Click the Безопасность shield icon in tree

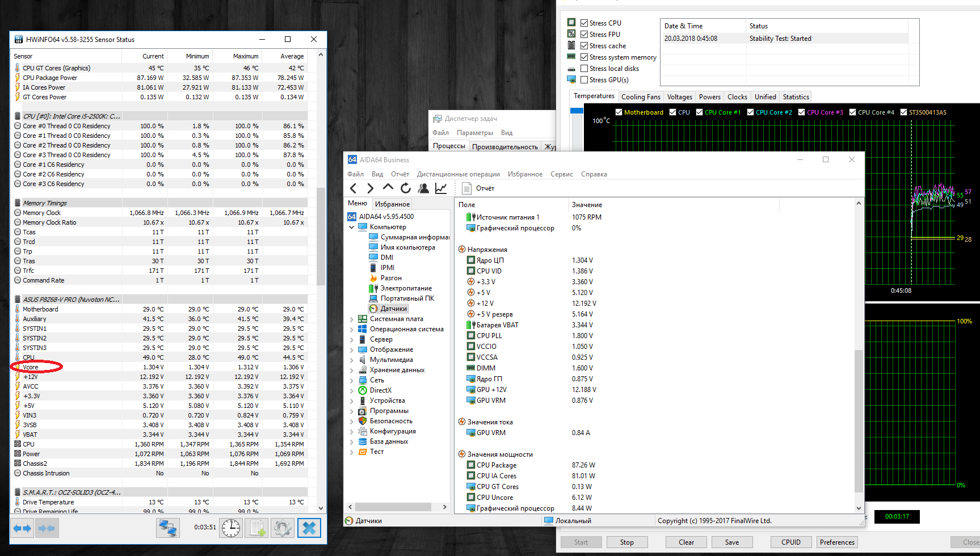363,421
